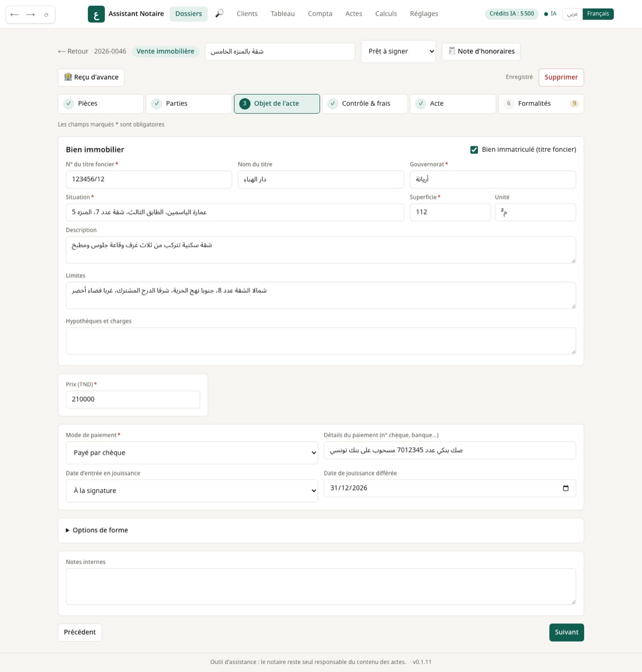The width and height of the screenshot is (642, 672).
Task: Open the Dossiers menu
Action: point(189,14)
